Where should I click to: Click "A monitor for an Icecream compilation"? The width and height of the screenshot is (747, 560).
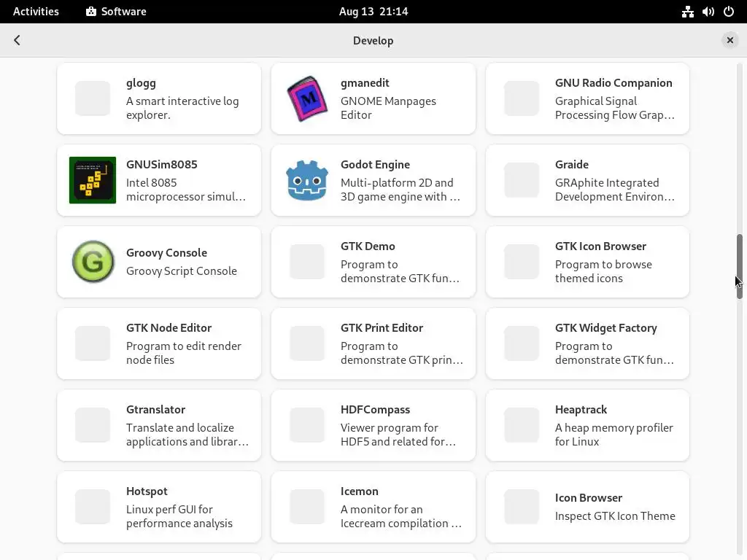coord(401,516)
